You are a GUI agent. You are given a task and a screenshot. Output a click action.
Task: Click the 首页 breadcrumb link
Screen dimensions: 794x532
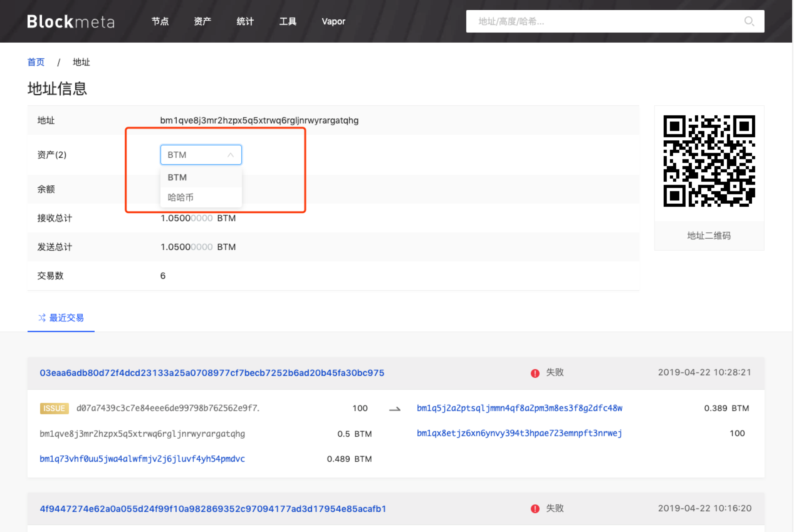tap(36, 62)
